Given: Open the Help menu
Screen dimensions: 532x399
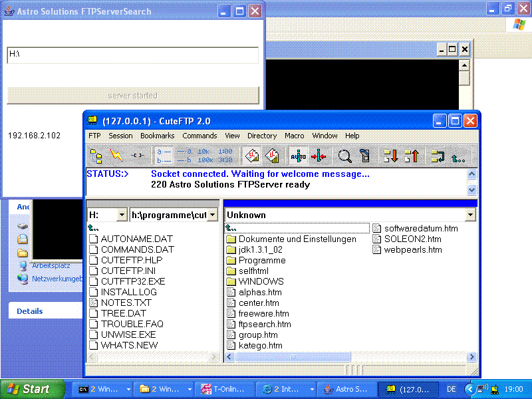Looking at the screenshot, I should (352, 136).
